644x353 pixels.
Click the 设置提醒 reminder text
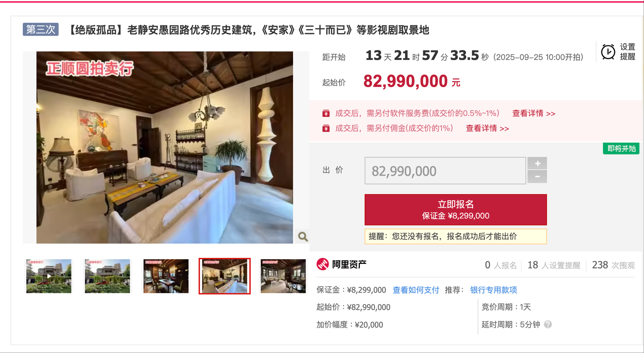pyautogui.click(x=627, y=52)
